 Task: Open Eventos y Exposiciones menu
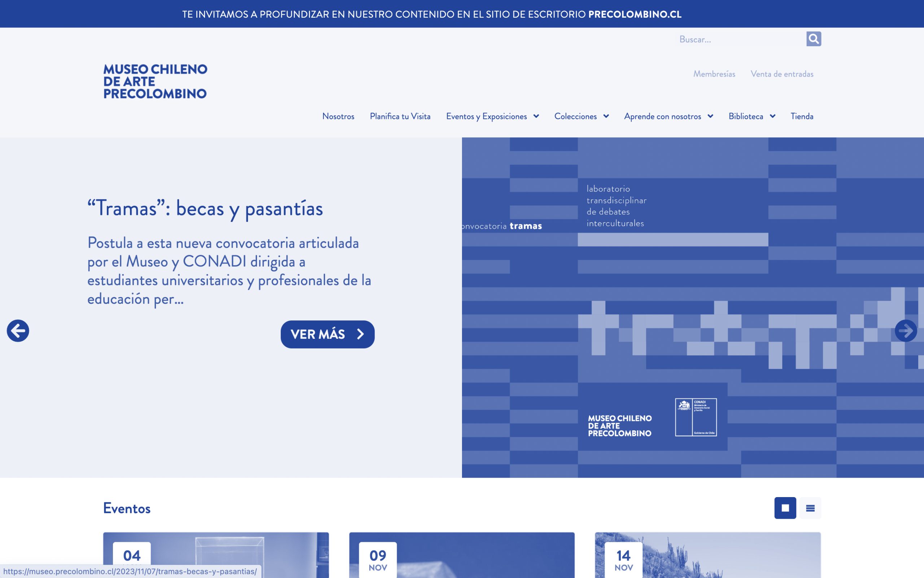pos(487,116)
